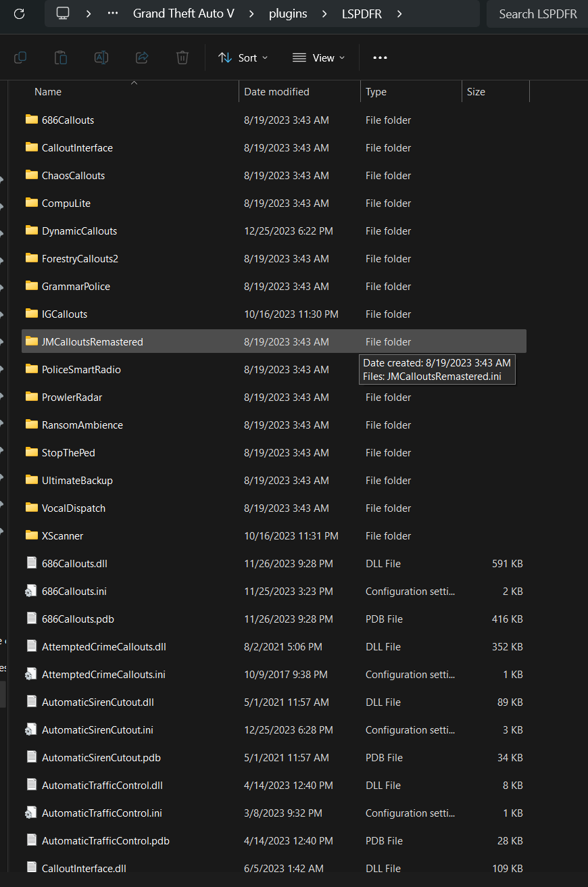The height and width of the screenshot is (887, 588).
Task: Expand chevron after LSPDFR breadcrumb
Action: [400, 14]
